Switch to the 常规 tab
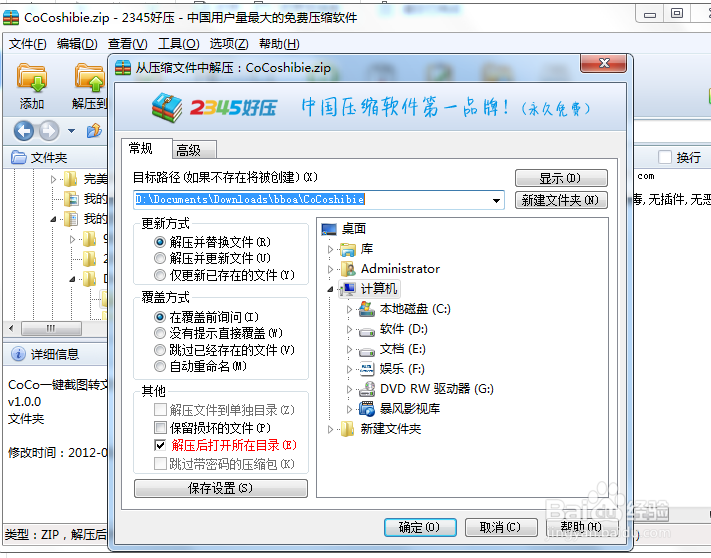711x558 pixels. coord(147,149)
